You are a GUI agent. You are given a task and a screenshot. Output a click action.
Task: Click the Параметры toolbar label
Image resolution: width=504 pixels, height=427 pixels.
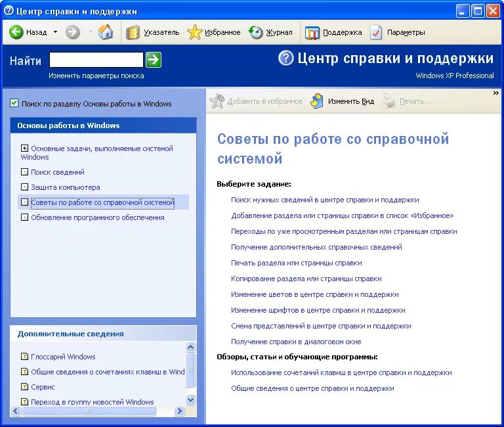[406, 32]
